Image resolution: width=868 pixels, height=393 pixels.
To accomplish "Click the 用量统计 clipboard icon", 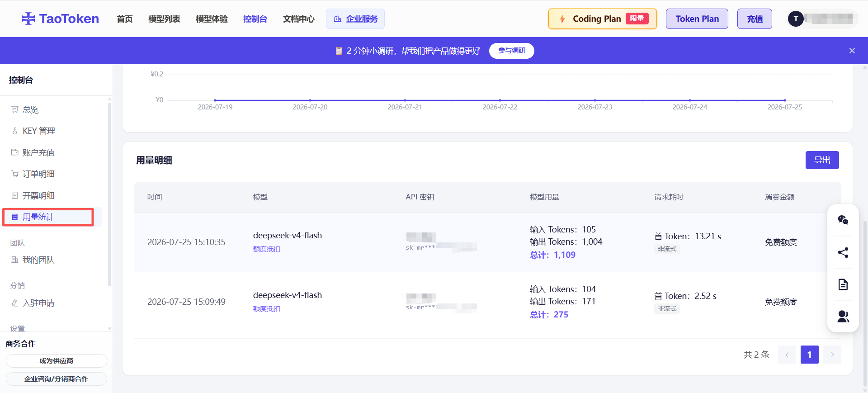I will coord(14,217).
